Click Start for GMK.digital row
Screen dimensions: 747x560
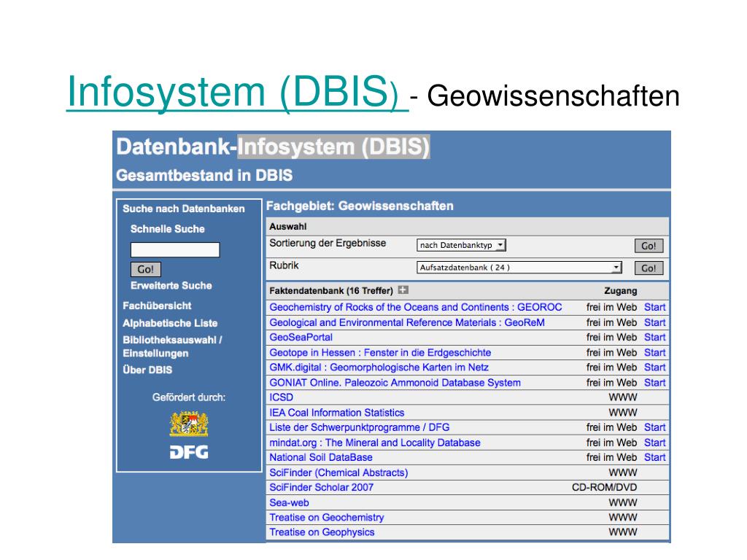pyautogui.click(x=654, y=367)
